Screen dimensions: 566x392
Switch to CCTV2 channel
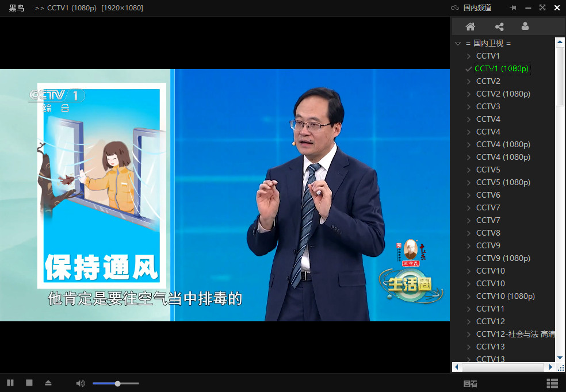488,81
